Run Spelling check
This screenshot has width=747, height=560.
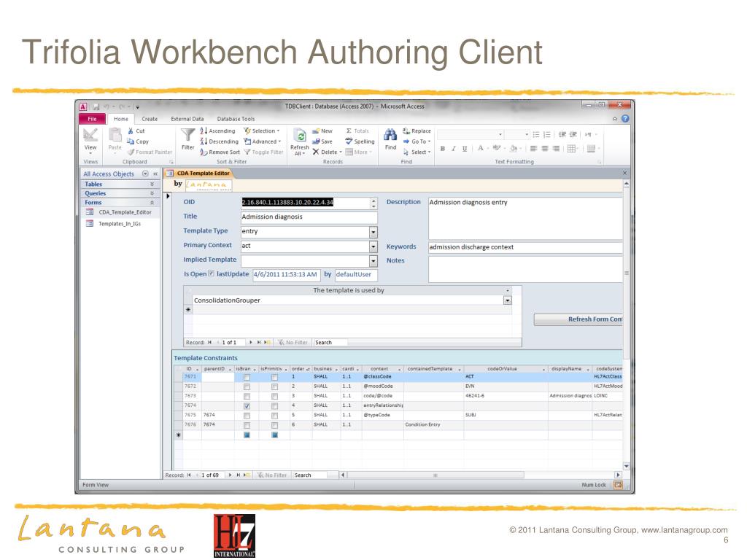(x=360, y=141)
